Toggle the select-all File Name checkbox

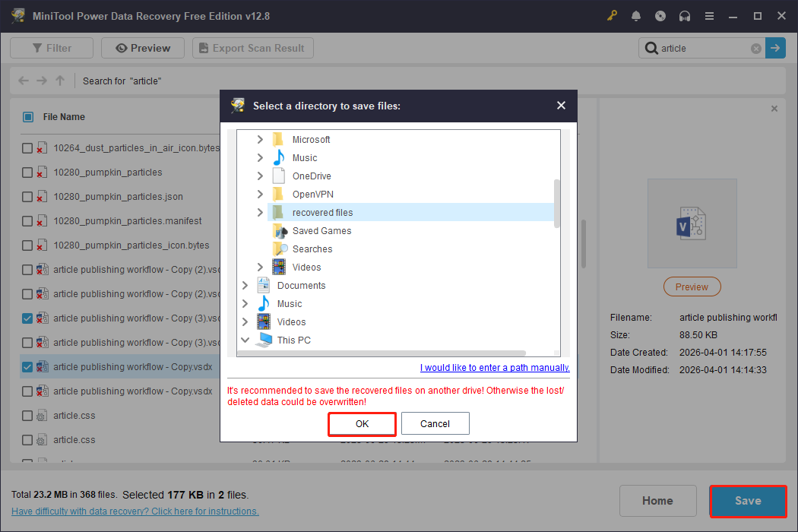point(28,116)
